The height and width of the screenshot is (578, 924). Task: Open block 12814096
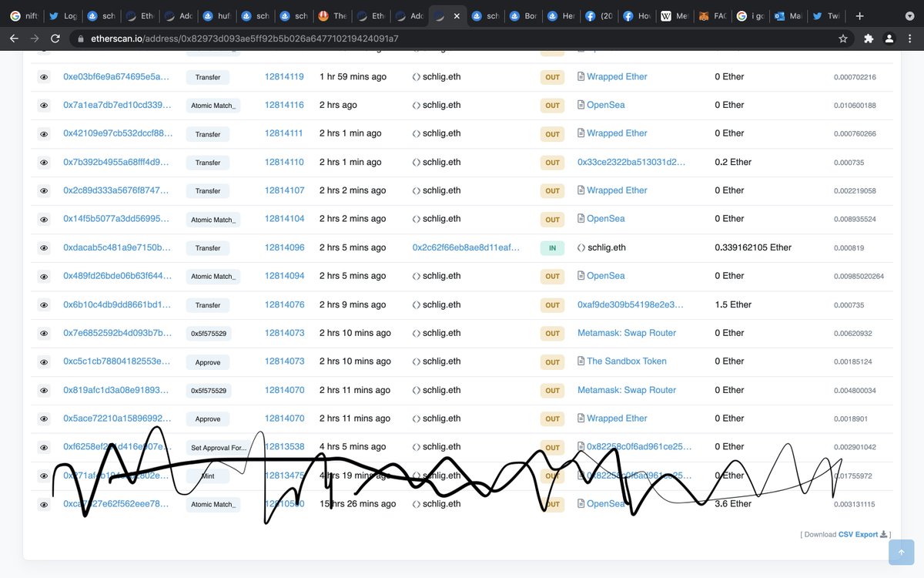tap(284, 248)
